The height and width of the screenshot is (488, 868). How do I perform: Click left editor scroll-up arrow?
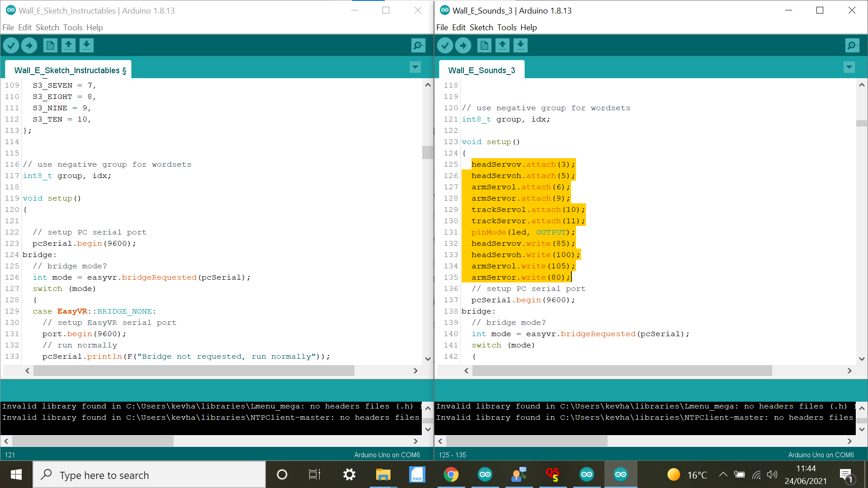(x=428, y=84)
